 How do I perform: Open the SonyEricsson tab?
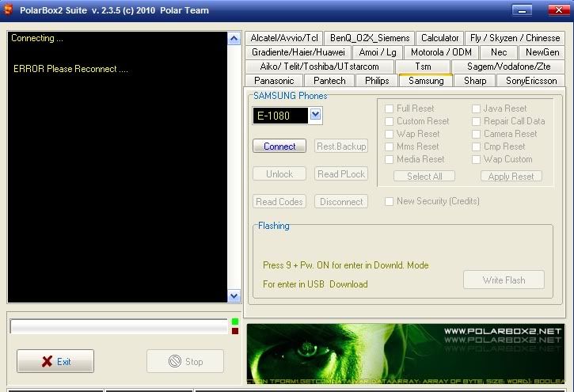coord(530,81)
